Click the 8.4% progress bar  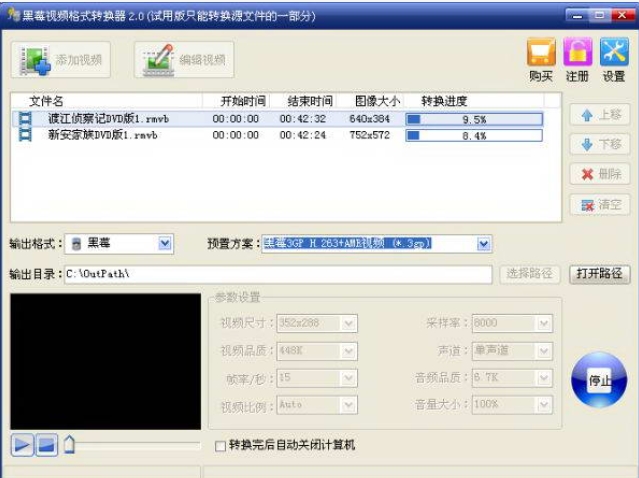click(474, 135)
